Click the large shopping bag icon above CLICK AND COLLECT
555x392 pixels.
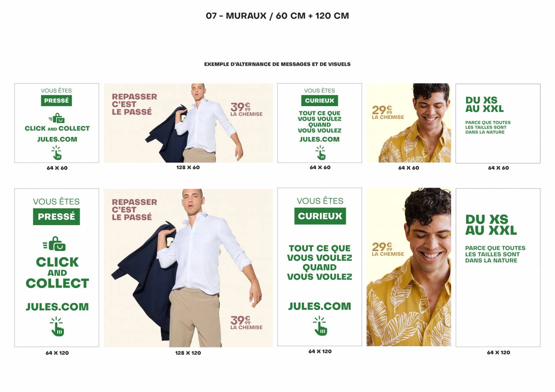[55, 244]
